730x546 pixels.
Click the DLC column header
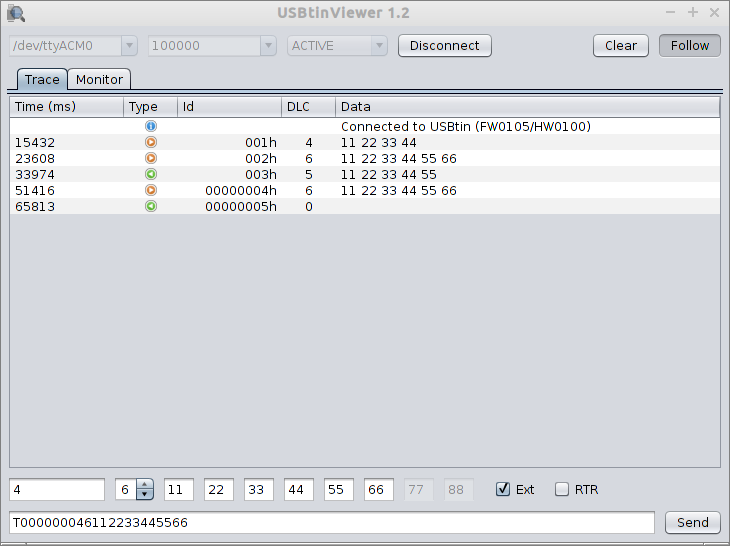point(308,107)
